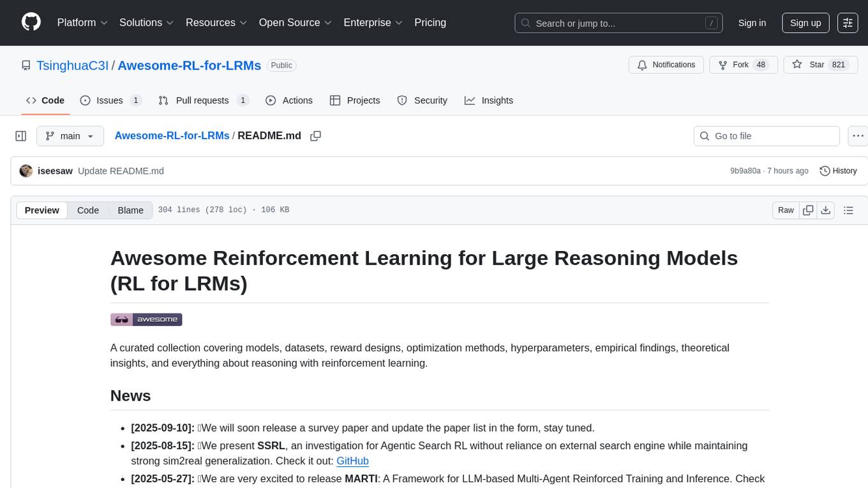Screen dimensions: 868x488
Task: Click the star count 821
Action: [x=839, y=65]
